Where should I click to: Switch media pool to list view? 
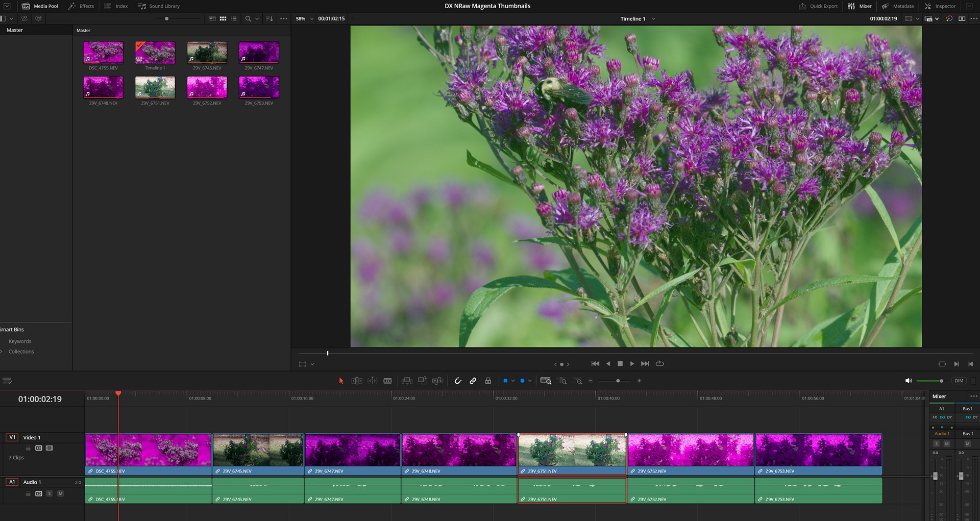(x=234, y=18)
